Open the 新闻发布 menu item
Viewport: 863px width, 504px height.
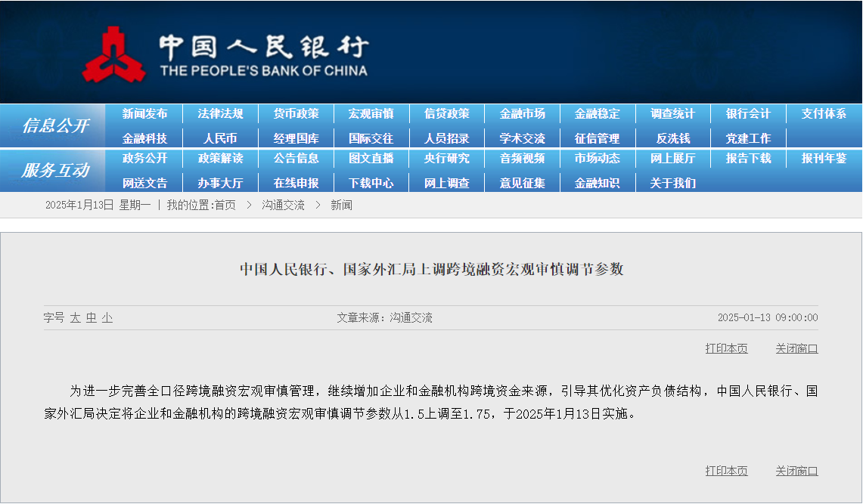[144, 114]
